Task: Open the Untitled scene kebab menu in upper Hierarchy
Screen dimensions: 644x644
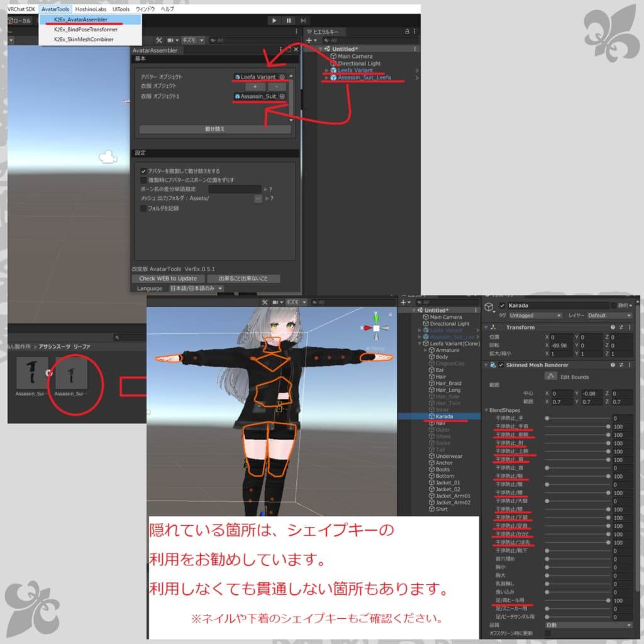Action: click(414, 49)
